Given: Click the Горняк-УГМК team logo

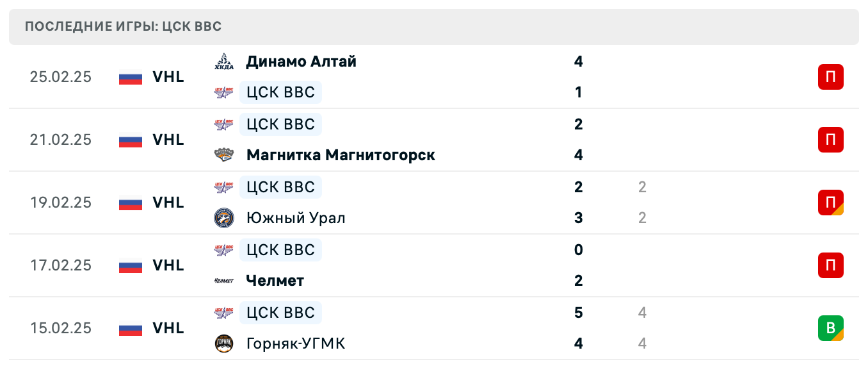Looking at the screenshot, I should click(x=223, y=344).
